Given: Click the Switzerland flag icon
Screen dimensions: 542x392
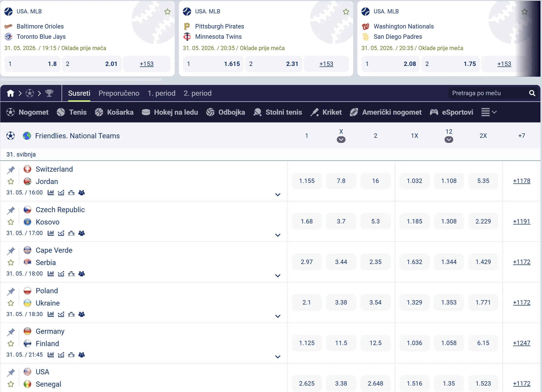Looking at the screenshot, I should coord(27,169).
